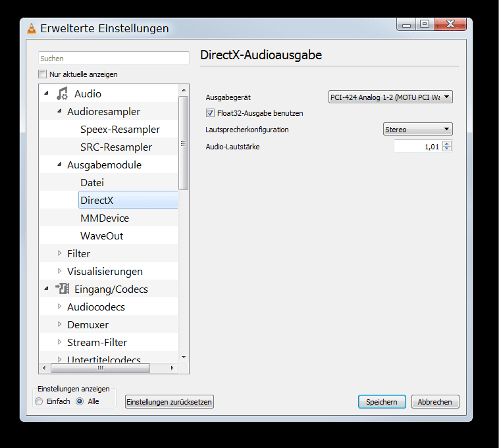
Task: Expand the Visualisierungen tree node
Action: [x=59, y=271]
